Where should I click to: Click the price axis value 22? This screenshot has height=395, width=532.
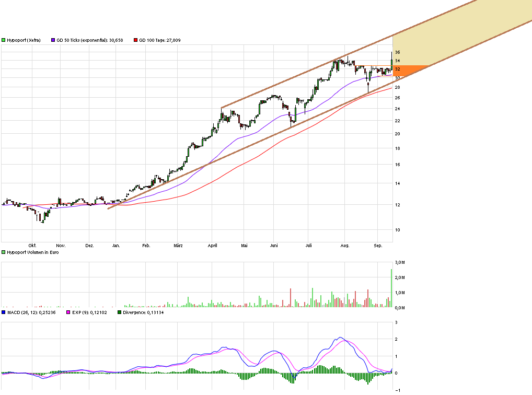pos(397,121)
